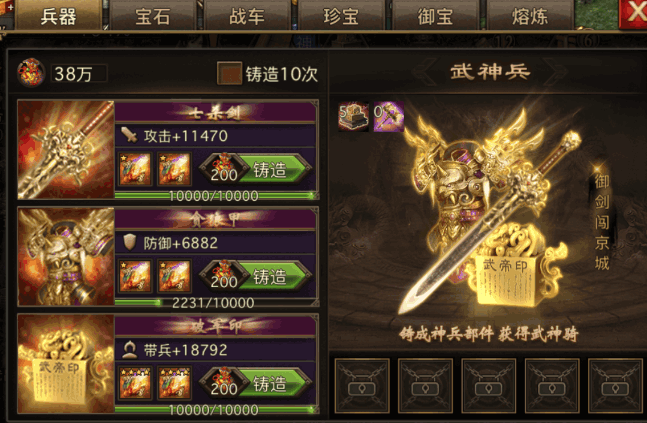Click first star material icon under 七杀剑

click(x=135, y=169)
